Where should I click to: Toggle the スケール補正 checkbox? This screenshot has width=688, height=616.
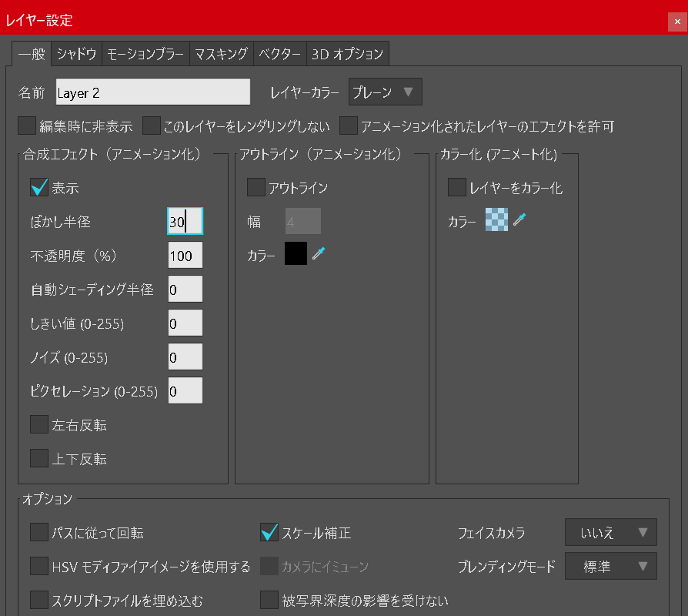(x=269, y=532)
